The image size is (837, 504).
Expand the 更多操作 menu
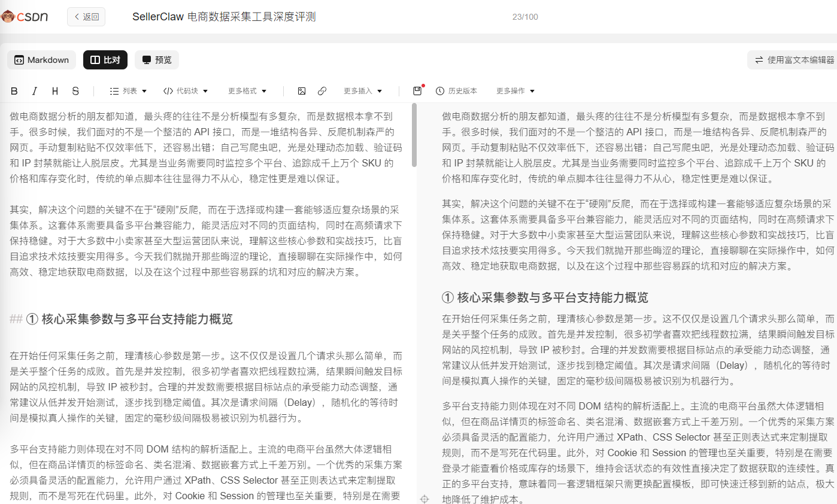pyautogui.click(x=515, y=91)
